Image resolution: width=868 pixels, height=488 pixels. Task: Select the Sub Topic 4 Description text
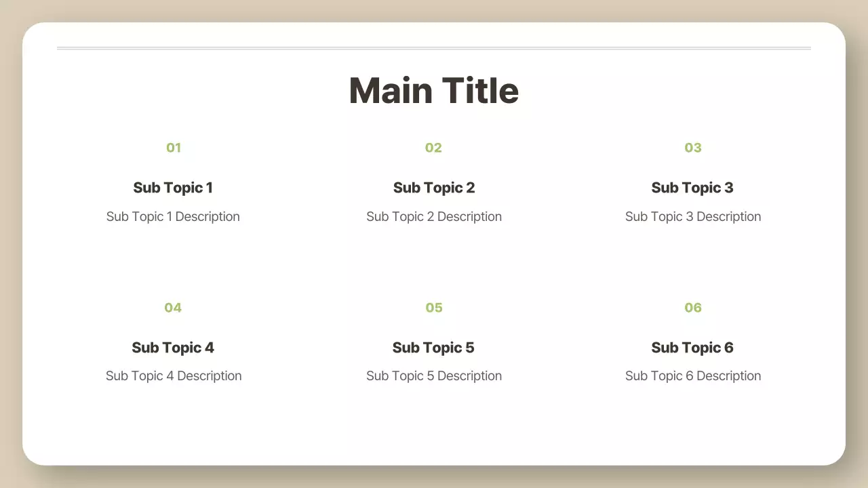click(174, 376)
